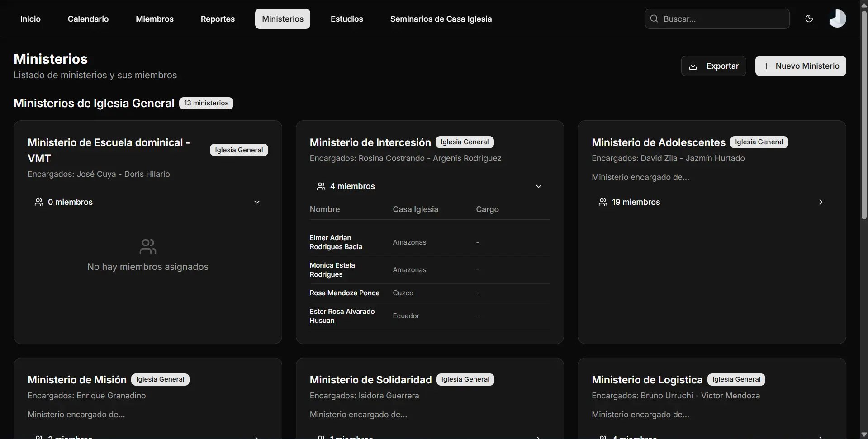Click people icon beside 4 miembros
Image resolution: width=868 pixels, height=439 pixels.
pyautogui.click(x=321, y=186)
